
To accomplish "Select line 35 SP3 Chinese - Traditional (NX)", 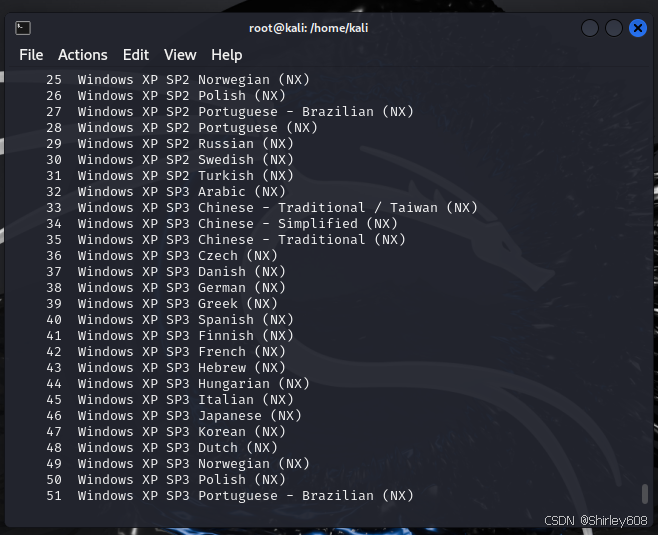I will [226, 240].
